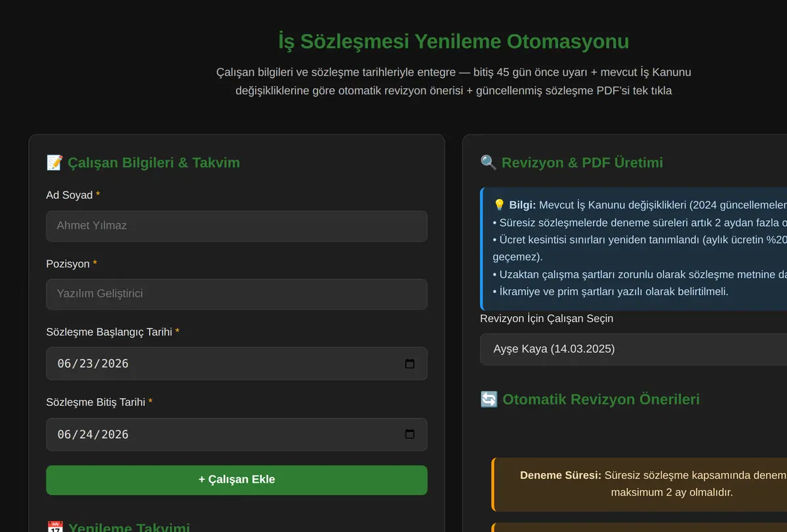Click the Deneme Süresi suggestion card
Screen dimensions: 787x532
639,484
